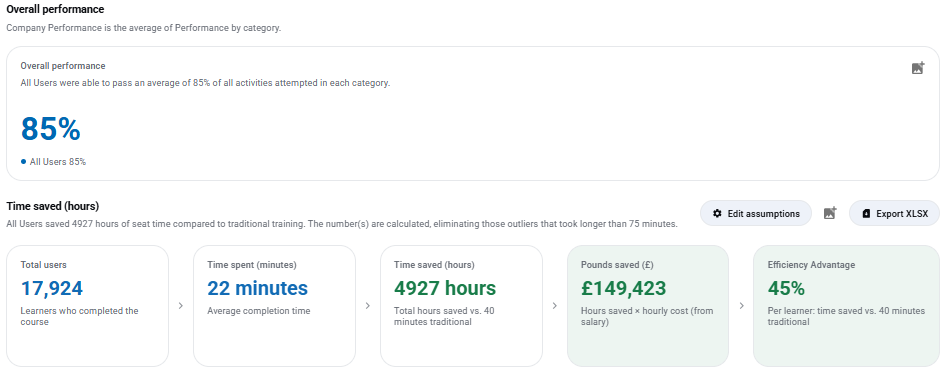The width and height of the screenshot is (945, 373).
Task: Click the Edit assumptions button
Action: click(x=756, y=213)
